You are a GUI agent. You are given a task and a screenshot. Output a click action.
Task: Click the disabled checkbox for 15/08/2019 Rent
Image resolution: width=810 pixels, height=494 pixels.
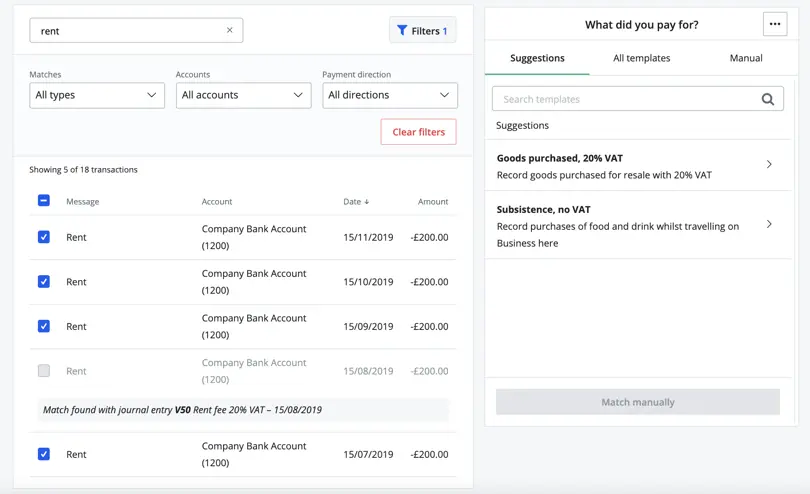tap(44, 370)
